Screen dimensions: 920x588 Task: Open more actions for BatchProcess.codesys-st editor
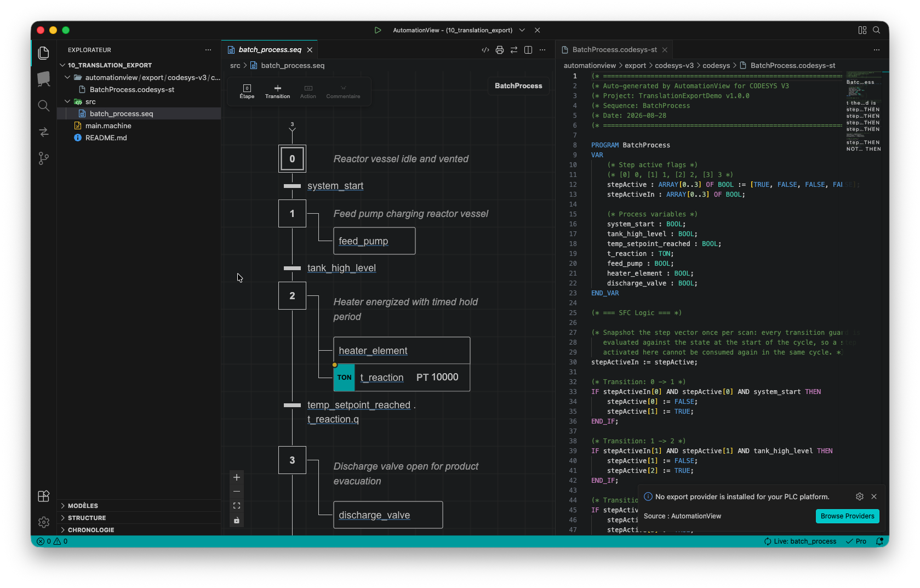(x=877, y=50)
